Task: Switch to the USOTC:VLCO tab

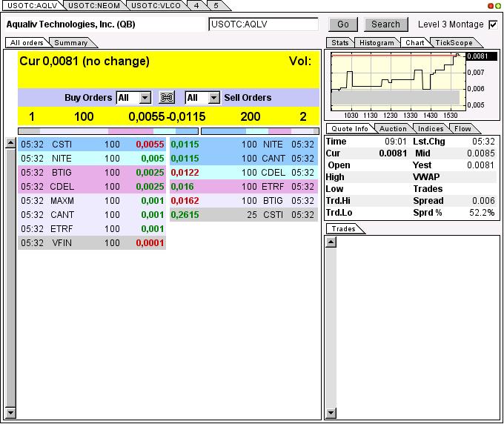Action: pos(156,5)
